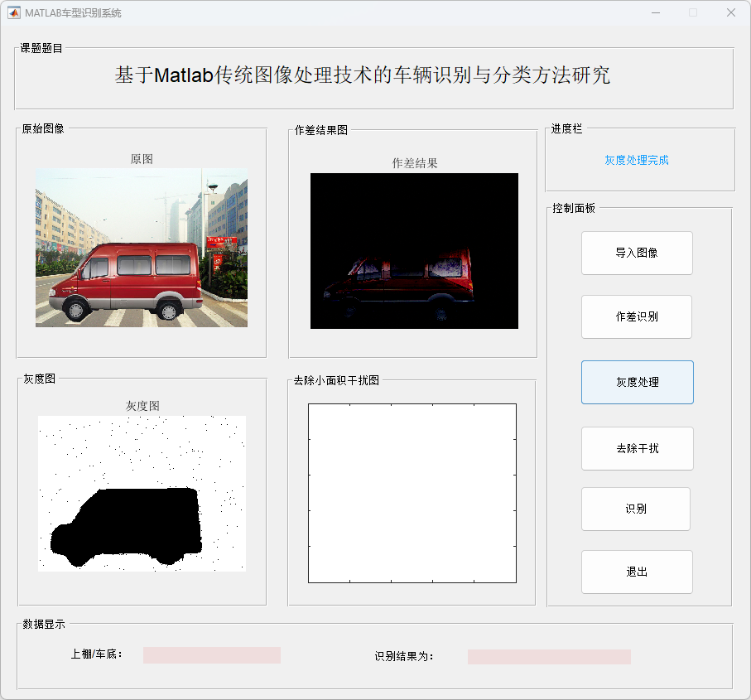Image resolution: width=751 pixels, height=700 pixels.
Task: Start recognition with the 识别 button
Action: [x=635, y=509]
